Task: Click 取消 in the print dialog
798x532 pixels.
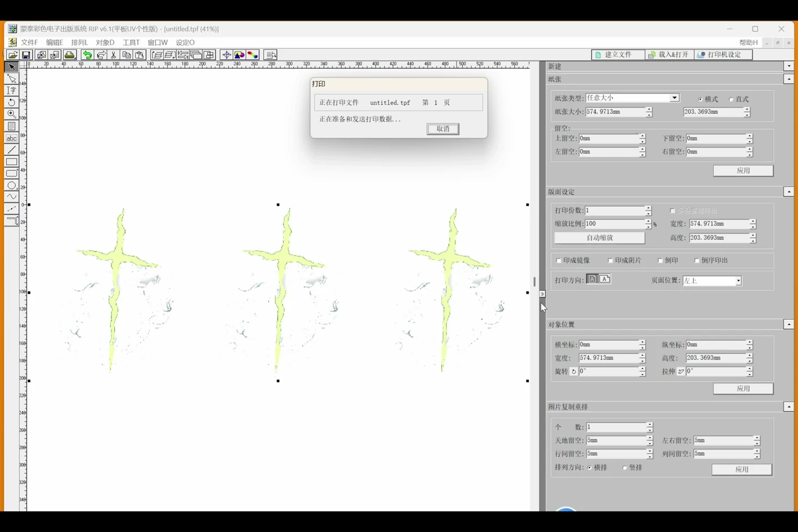Action: coord(443,129)
